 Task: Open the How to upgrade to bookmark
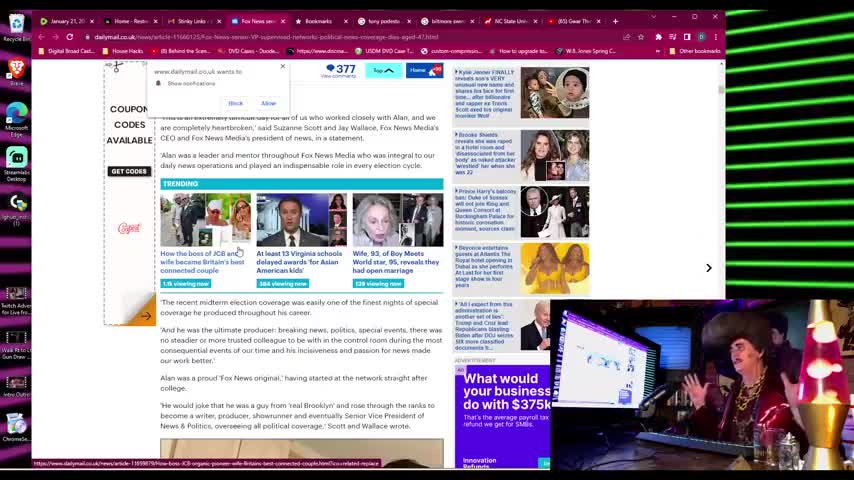point(518,51)
